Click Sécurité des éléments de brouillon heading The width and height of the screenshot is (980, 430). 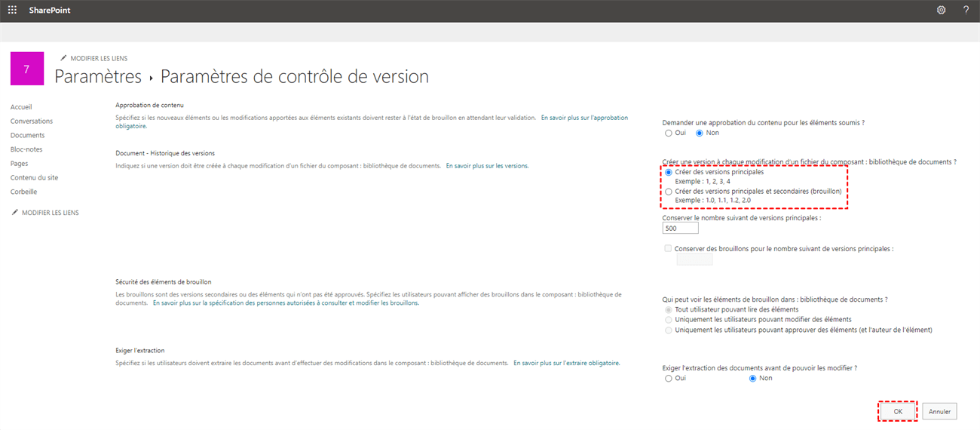(164, 281)
